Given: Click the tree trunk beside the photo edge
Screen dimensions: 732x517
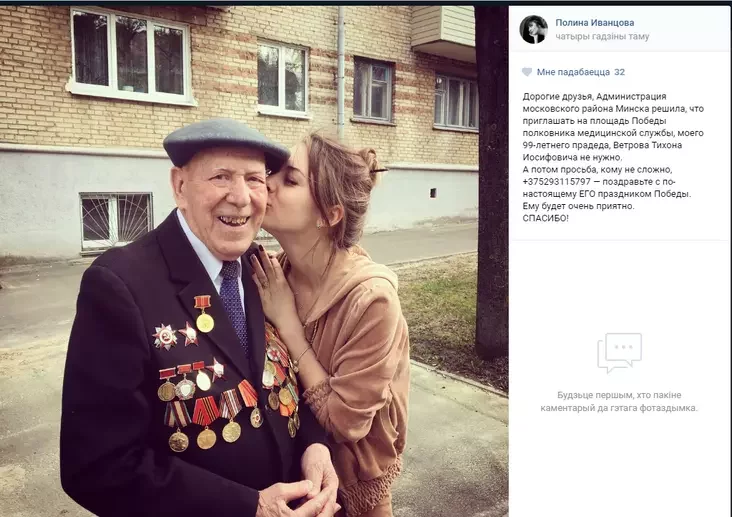Looking at the screenshot, I should [x=491, y=182].
